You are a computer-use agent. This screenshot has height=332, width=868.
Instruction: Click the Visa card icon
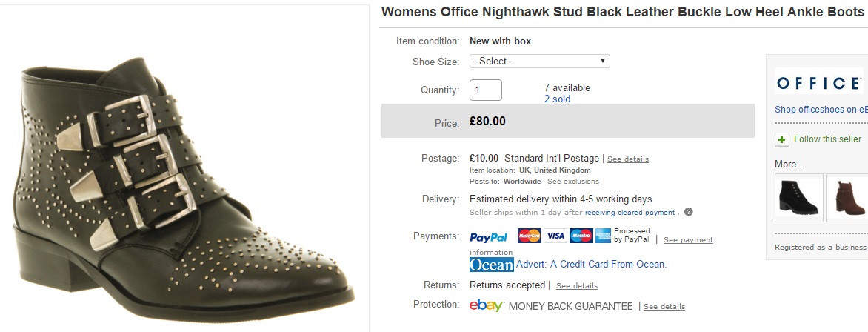pyautogui.click(x=555, y=236)
